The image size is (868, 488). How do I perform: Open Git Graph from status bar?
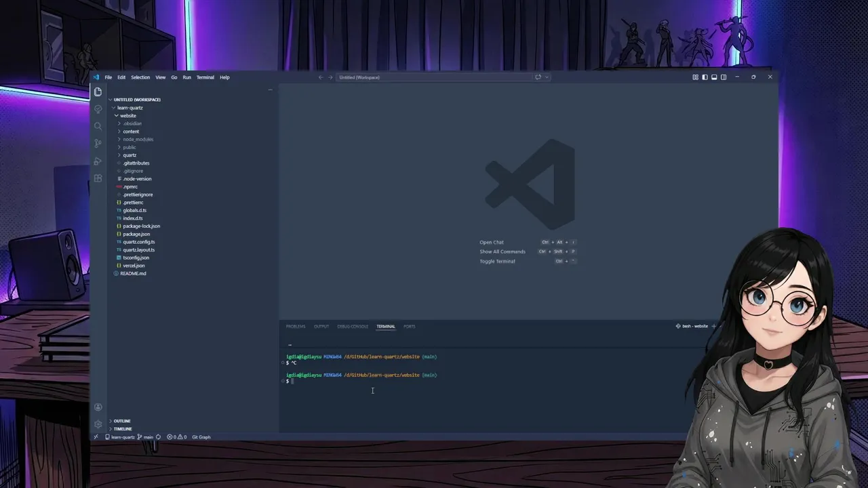coord(201,437)
